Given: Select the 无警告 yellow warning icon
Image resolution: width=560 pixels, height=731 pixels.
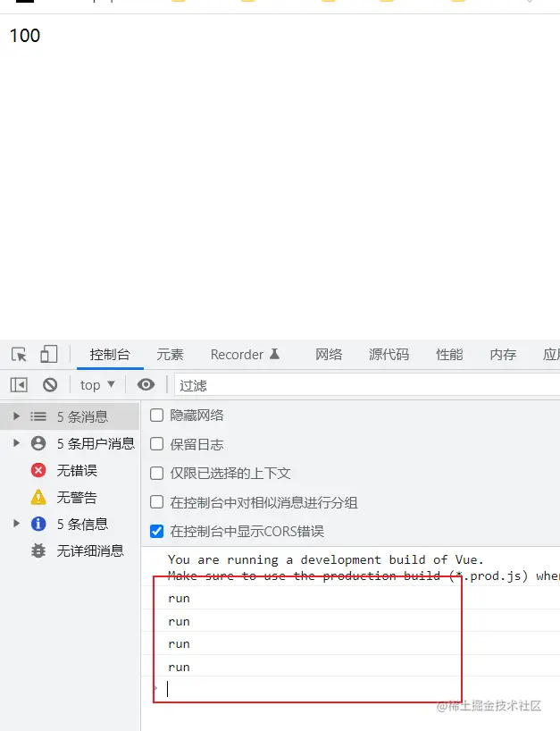Looking at the screenshot, I should coord(38,497).
